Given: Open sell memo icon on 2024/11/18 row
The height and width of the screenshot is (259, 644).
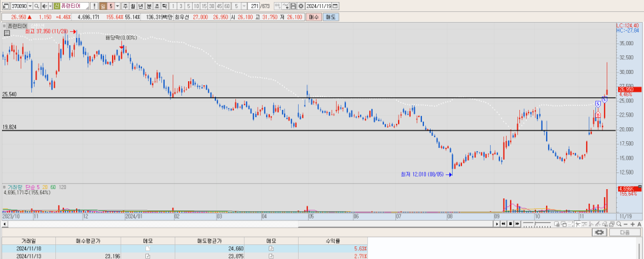Looking at the screenshot, I should pos(271,249).
